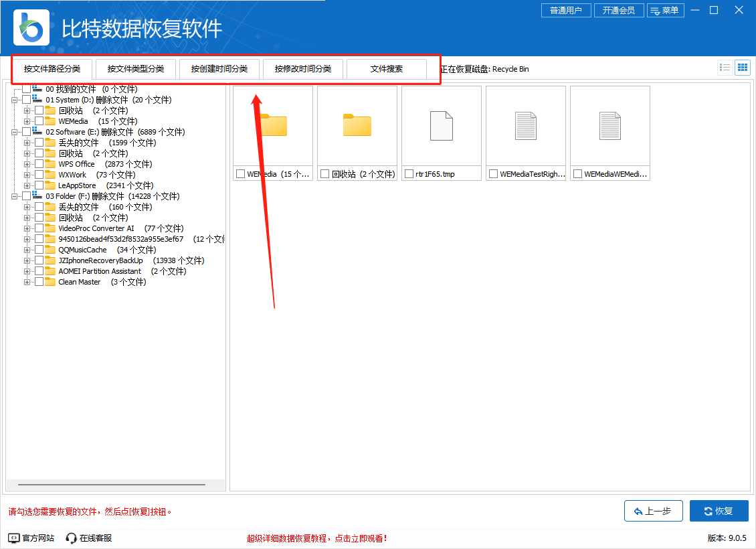Collapse the 03 Folder (F:) node
The width and height of the screenshot is (756, 549).
point(15,196)
